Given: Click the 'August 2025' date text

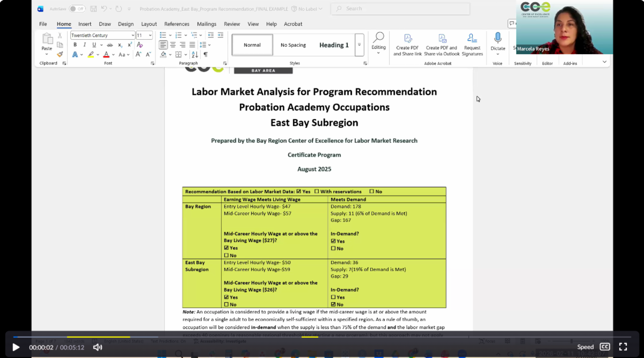Looking at the screenshot, I should 314,169.
